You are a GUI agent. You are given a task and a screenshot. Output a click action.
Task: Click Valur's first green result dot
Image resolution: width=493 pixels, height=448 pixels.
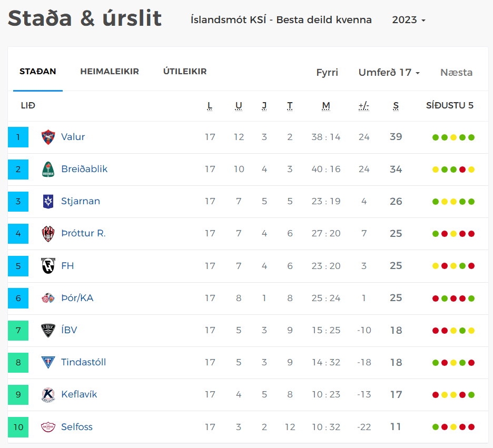(436, 137)
